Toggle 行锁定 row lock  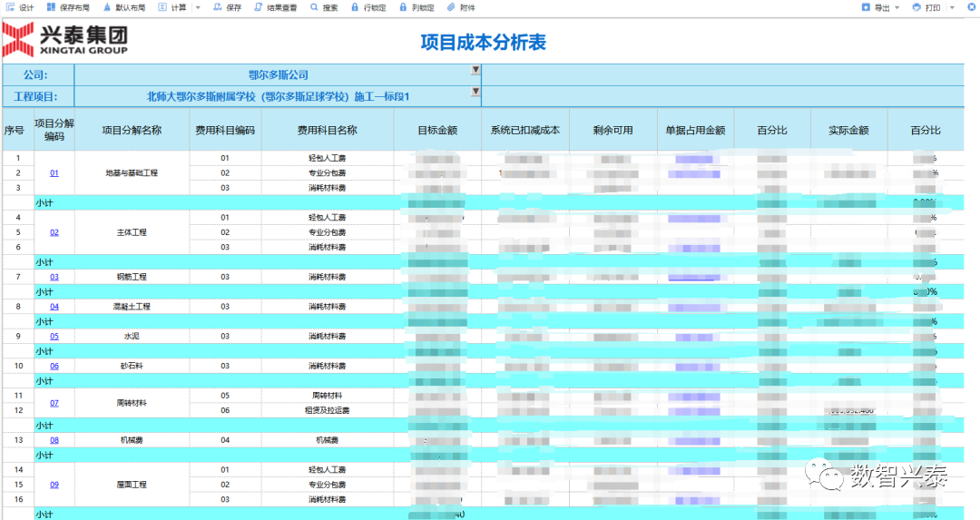pos(367,7)
